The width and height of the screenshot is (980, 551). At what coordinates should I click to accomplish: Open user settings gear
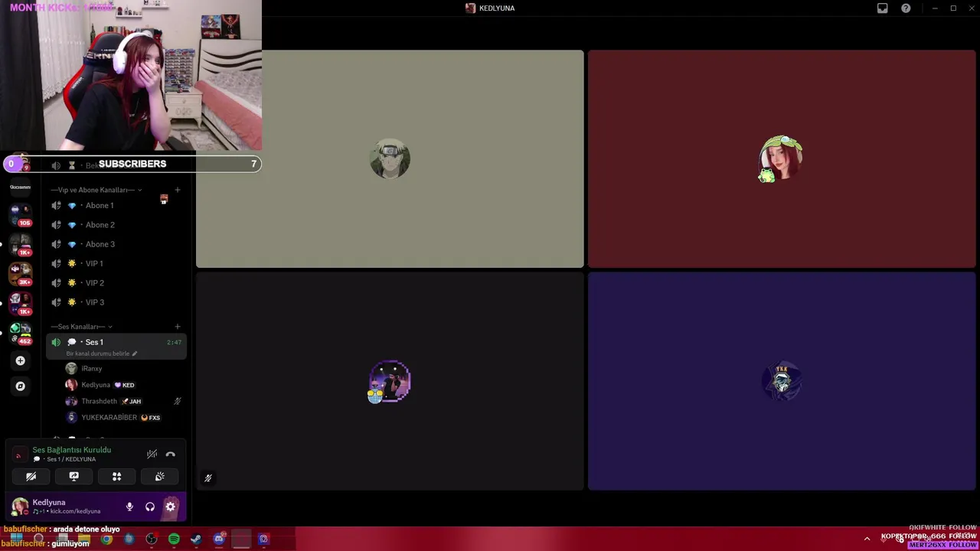tap(170, 507)
